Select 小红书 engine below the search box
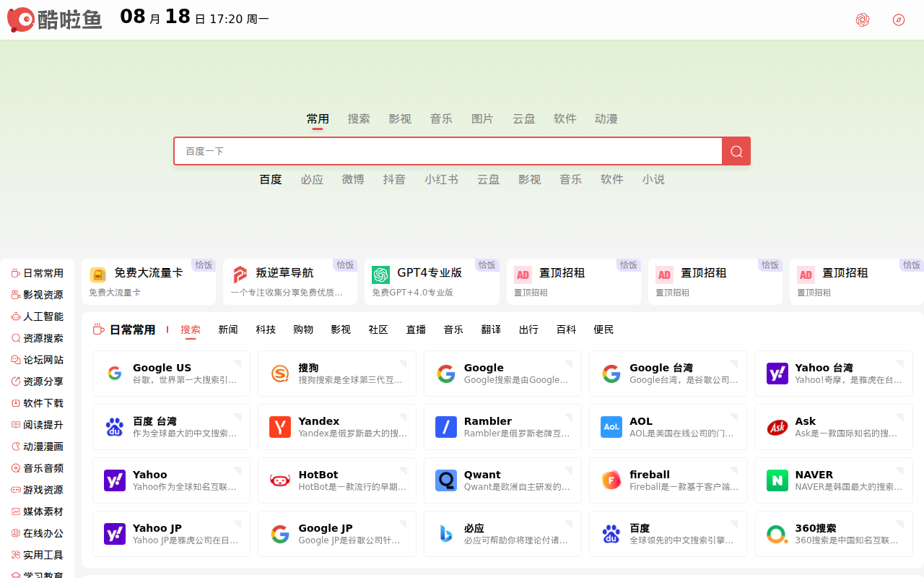The image size is (924, 578). [x=441, y=179]
